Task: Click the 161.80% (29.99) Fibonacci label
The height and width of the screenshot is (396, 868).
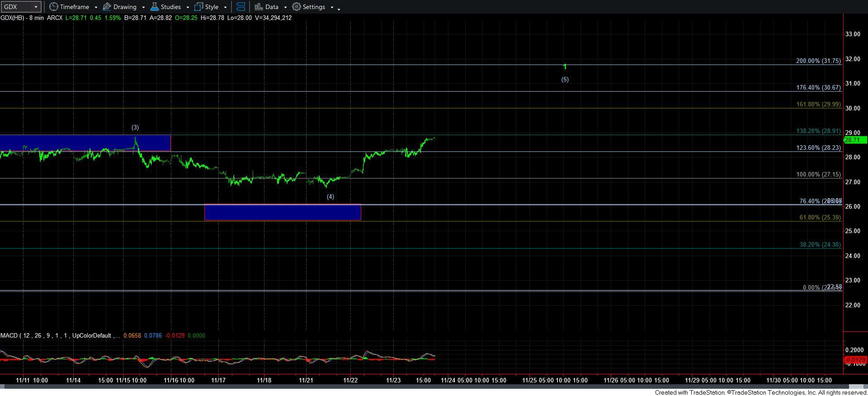Action: point(818,104)
